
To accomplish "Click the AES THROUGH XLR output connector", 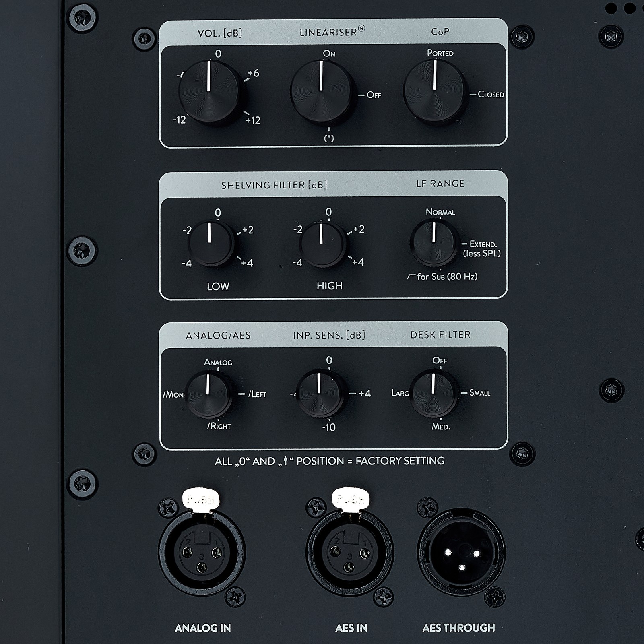I will coord(461,553).
